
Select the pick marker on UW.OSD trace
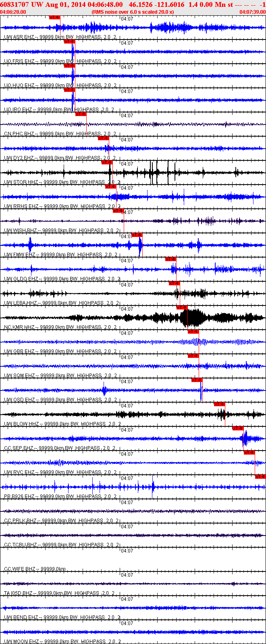click(197, 380)
